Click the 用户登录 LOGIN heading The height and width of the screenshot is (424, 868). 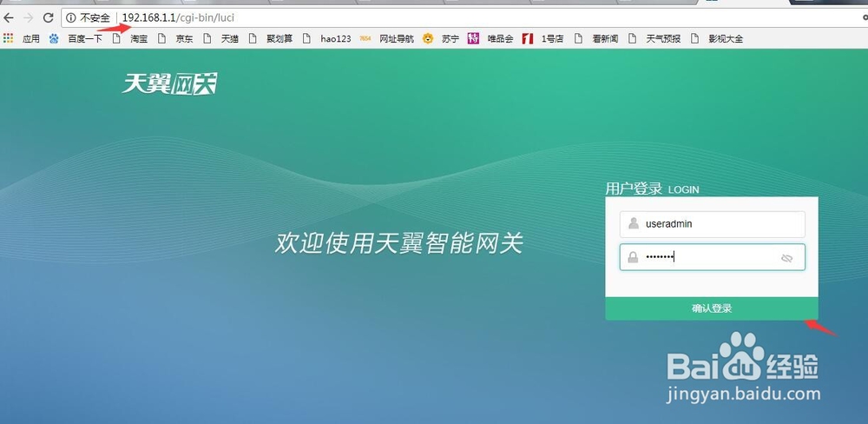coord(652,189)
